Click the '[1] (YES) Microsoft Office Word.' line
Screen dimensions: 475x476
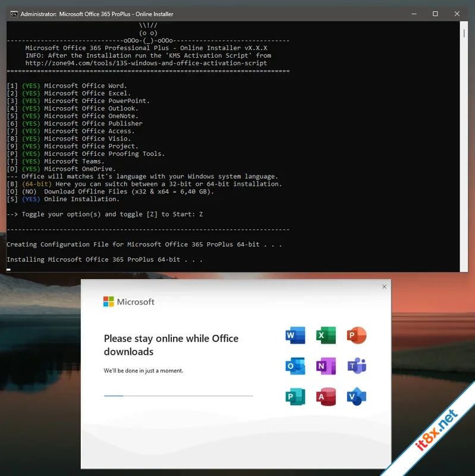[x=67, y=86]
